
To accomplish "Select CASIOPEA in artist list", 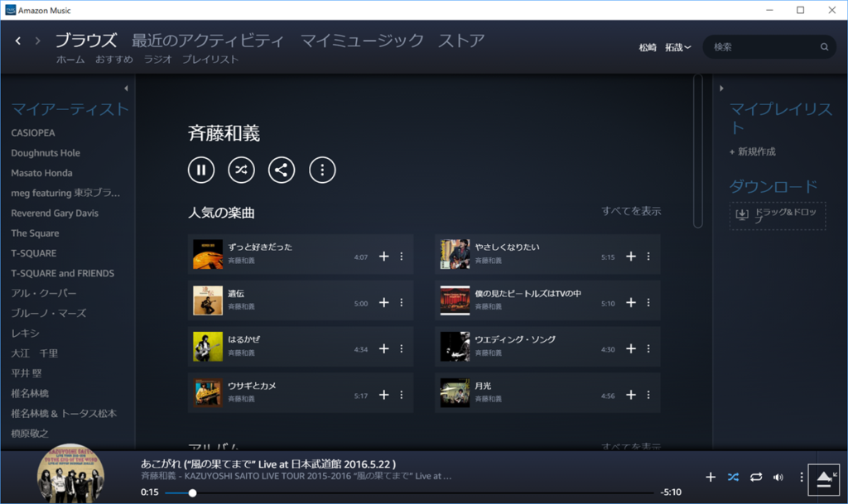I will (33, 133).
